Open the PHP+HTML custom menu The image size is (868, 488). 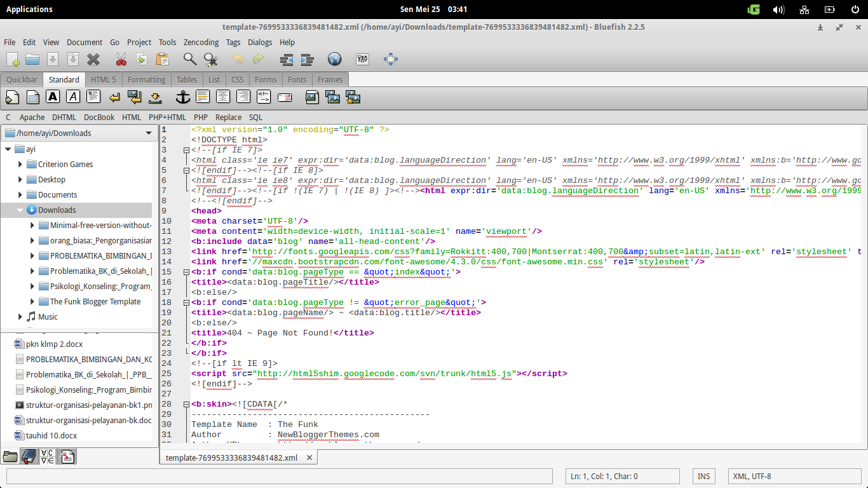tap(167, 118)
